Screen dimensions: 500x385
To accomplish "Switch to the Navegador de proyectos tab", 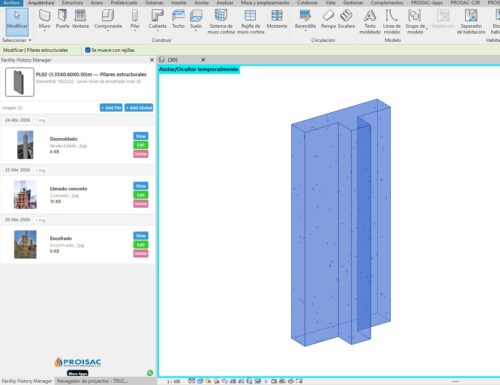I will (x=92, y=381).
